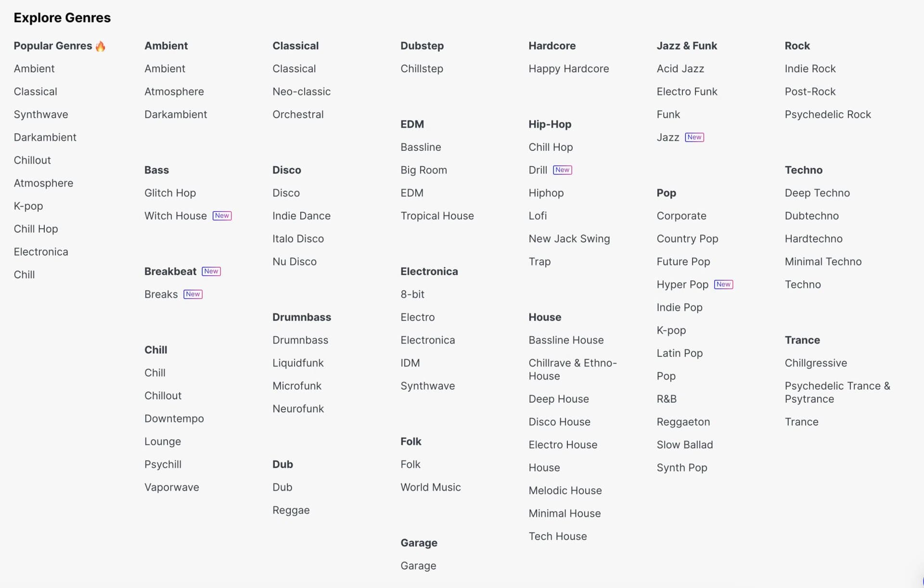Open the Chillstep genre under Dubstep

click(x=422, y=68)
